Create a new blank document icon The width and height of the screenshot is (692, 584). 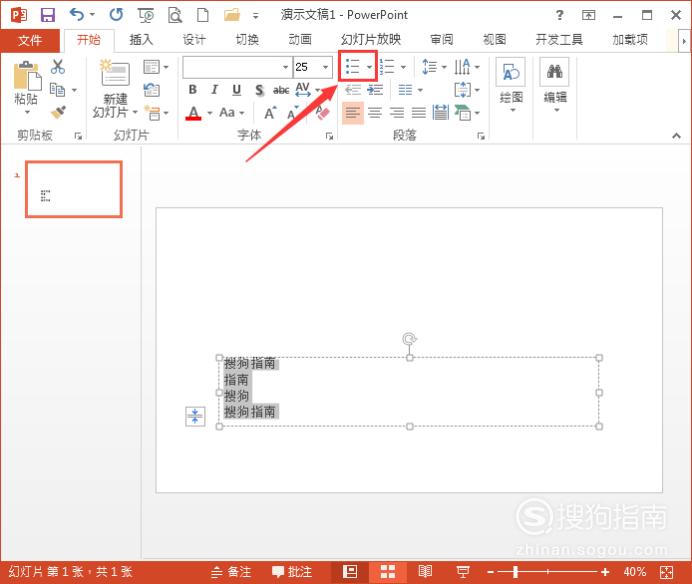tap(203, 15)
